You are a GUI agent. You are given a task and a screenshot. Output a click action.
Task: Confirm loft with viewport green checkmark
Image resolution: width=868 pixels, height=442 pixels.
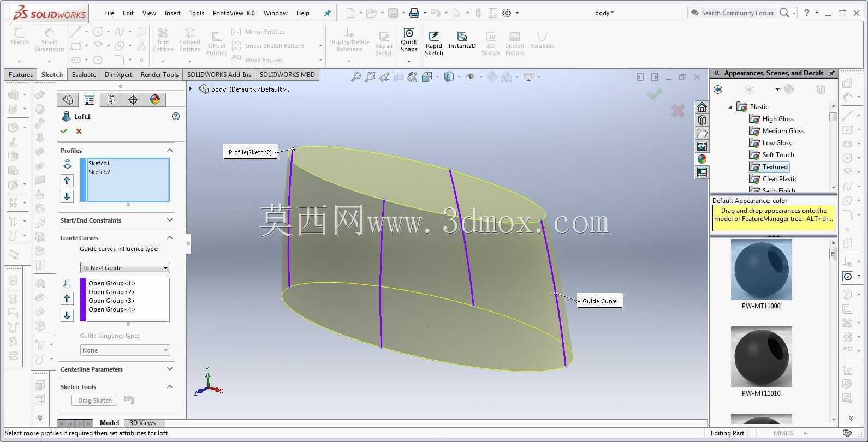click(x=654, y=94)
